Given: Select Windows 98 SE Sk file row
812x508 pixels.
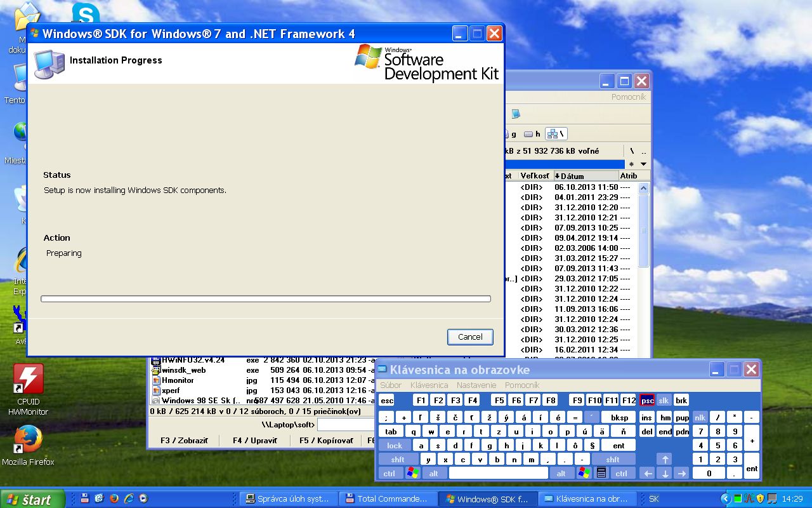Looking at the screenshot, I should (x=262, y=400).
